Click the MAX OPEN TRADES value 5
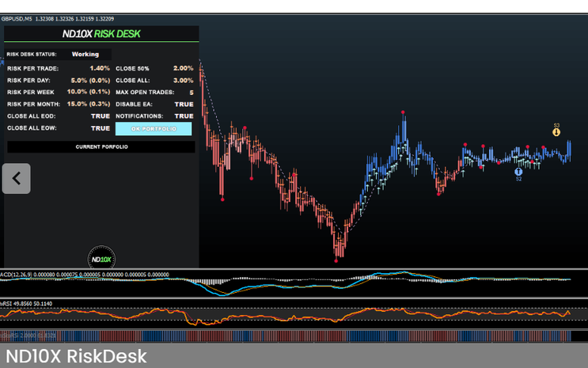 pos(192,93)
